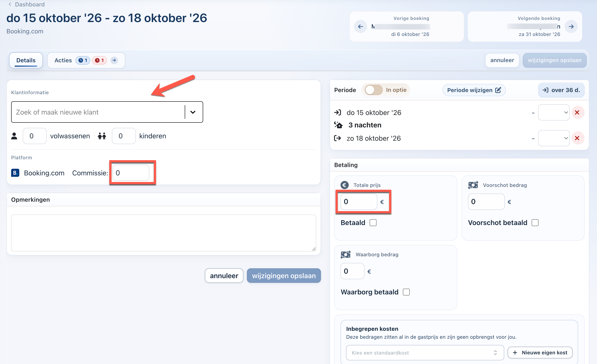Viewport: 597px width, 364px height.
Task: Open check-in time dropdown for 15 oktober
Action: tap(554, 112)
